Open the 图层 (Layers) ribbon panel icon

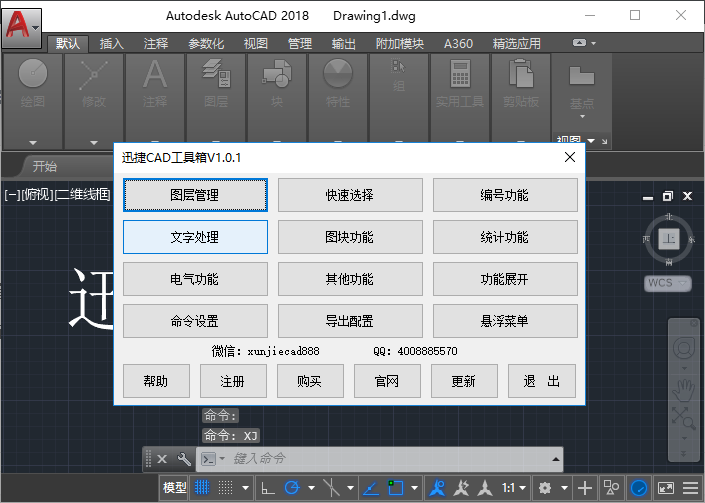tap(216, 73)
